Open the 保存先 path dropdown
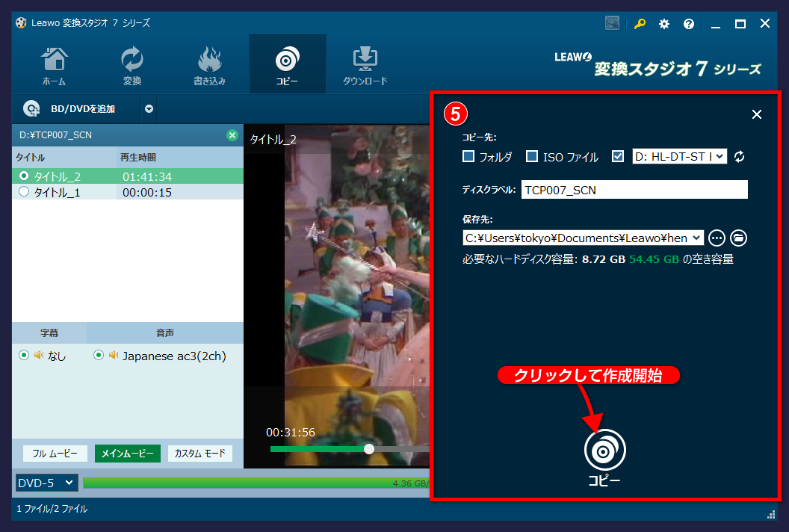This screenshot has width=789, height=532. 583,238
